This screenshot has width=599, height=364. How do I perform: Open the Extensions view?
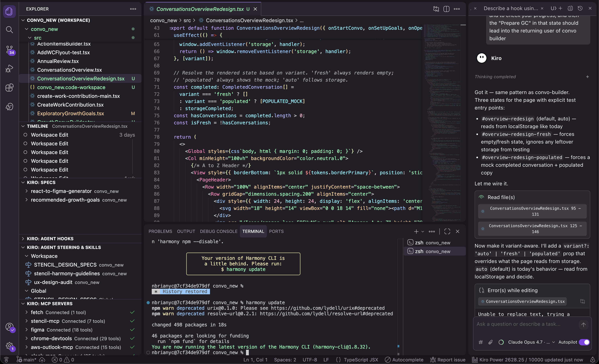point(9,88)
